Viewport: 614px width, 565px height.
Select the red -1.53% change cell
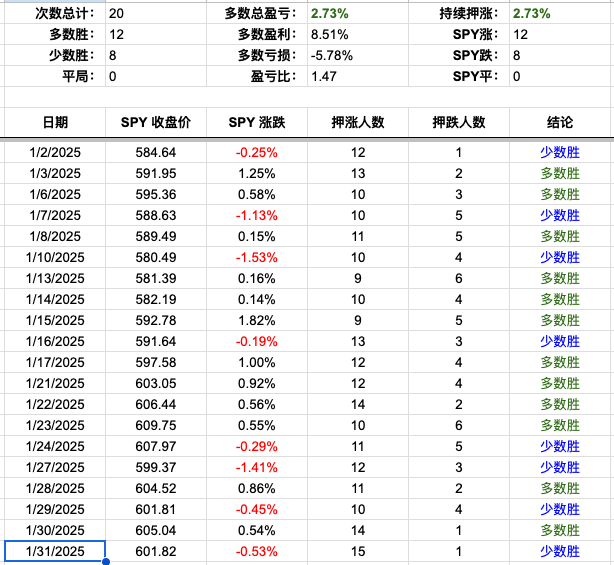coord(257,258)
